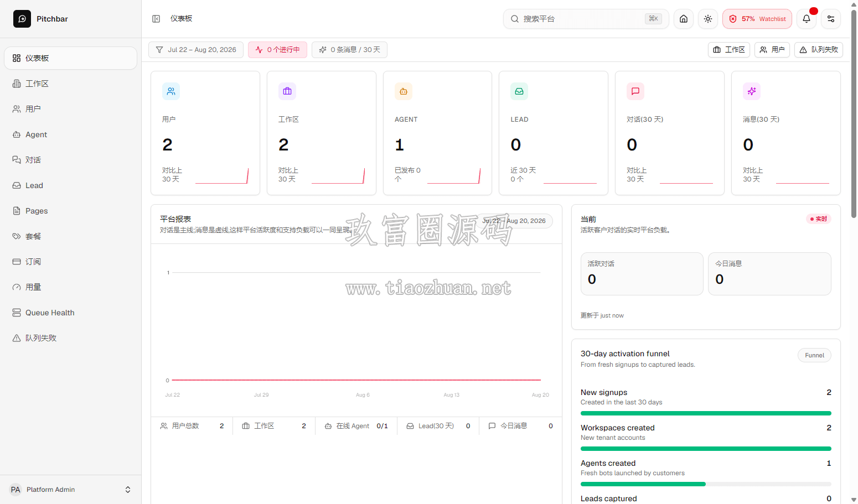Click the 实时 live badge

(819, 219)
